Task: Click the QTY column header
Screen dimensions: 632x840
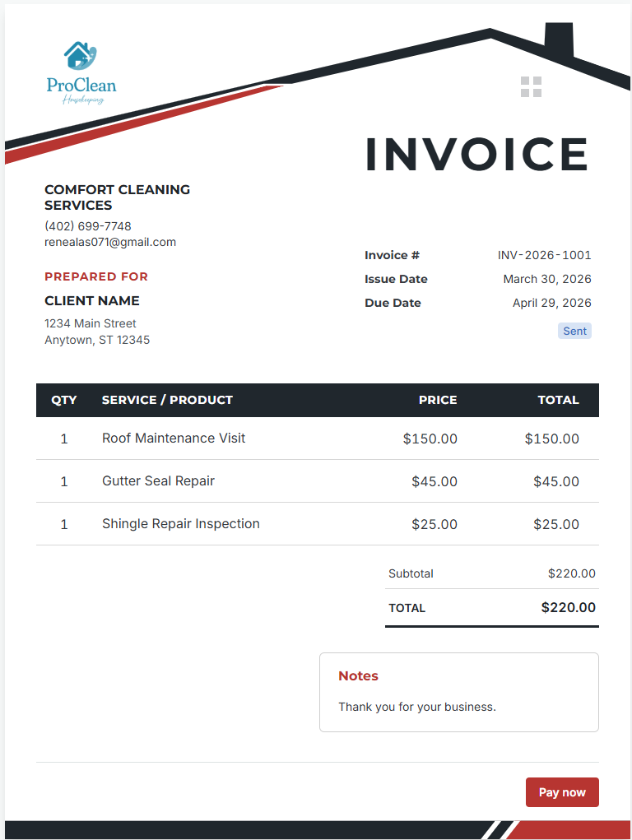Action: click(x=64, y=400)
